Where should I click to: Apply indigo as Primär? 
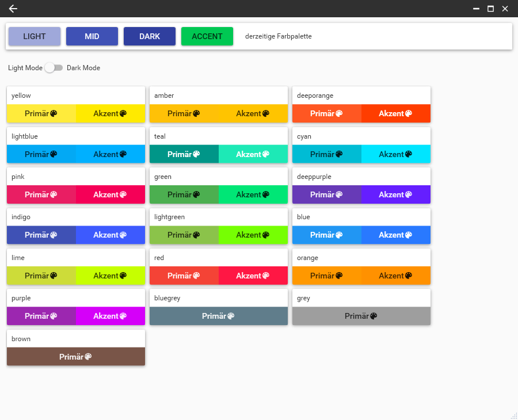pyautogui.click(x=41, y=235)
